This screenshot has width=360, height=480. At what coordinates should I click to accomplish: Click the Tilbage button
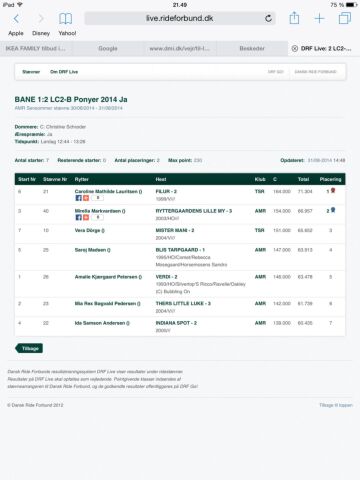click(x=29, y=348)
